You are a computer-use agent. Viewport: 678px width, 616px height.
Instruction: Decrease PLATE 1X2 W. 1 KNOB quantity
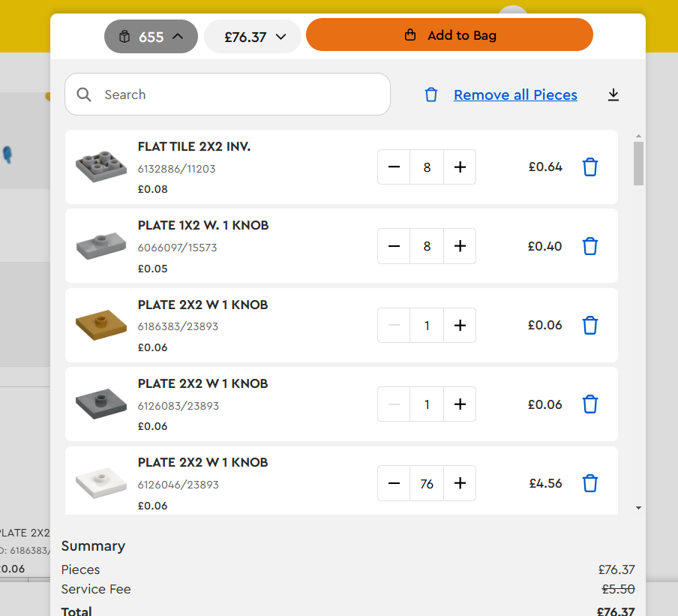tap(394, 246)
